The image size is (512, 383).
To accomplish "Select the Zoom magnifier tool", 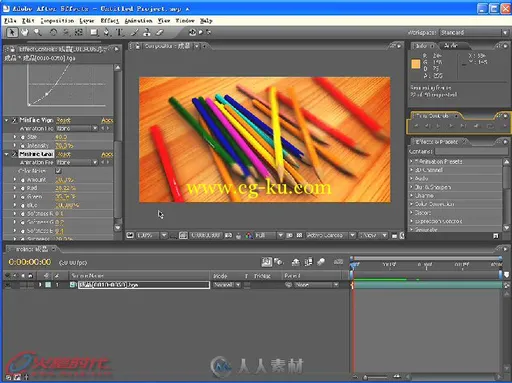I will (x=38, y=32).
